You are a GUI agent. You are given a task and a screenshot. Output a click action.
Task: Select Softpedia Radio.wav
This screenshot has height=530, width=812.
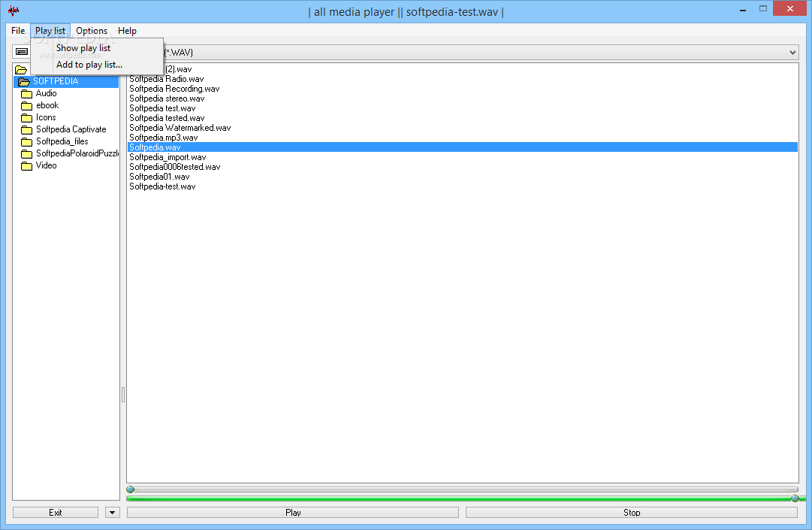[x=166, y=79]
